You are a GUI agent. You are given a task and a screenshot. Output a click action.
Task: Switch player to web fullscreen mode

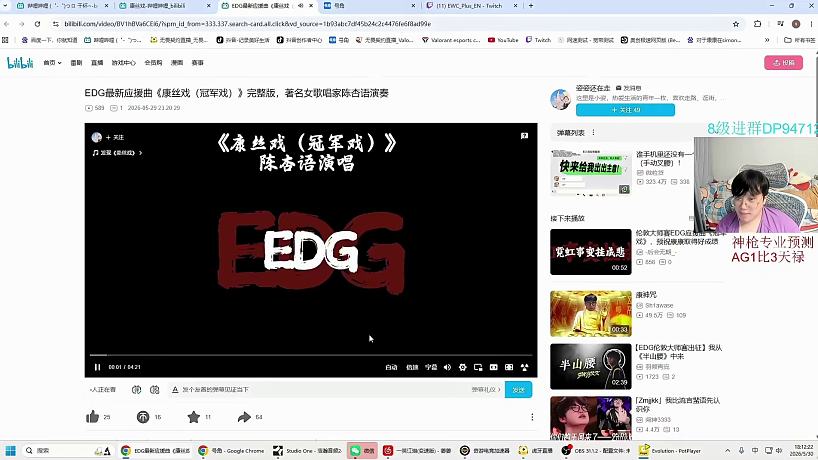click(509, 367)
